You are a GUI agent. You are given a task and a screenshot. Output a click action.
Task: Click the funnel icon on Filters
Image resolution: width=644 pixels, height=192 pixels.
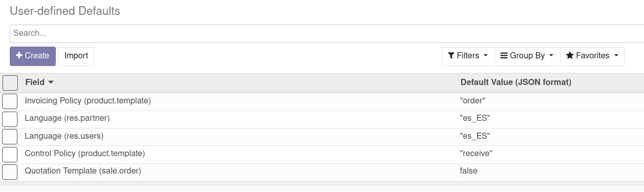tap(451, 56)
